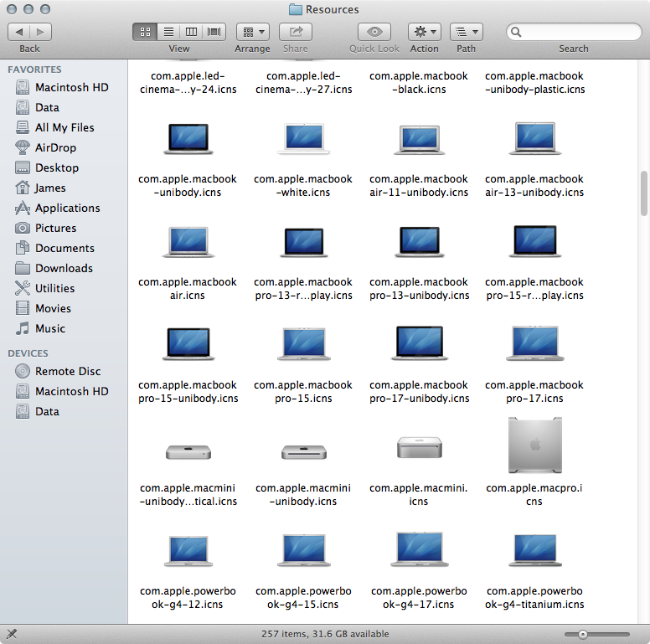Go forward with the right arrow

pos(40,32)
